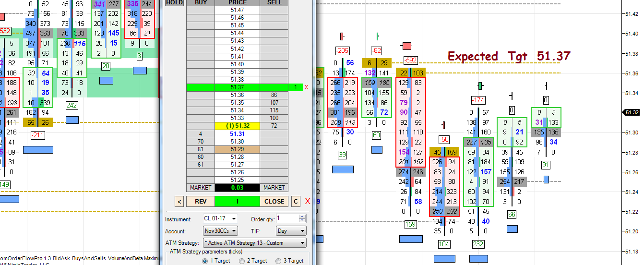Click the left arrow button beside REV
Image resolution: width=644 pixels, height=265 pixels.
point(179,202)
